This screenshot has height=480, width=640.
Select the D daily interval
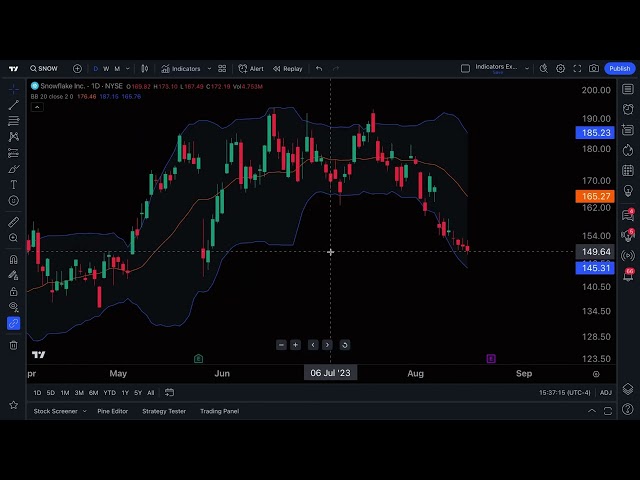[96, 69]
